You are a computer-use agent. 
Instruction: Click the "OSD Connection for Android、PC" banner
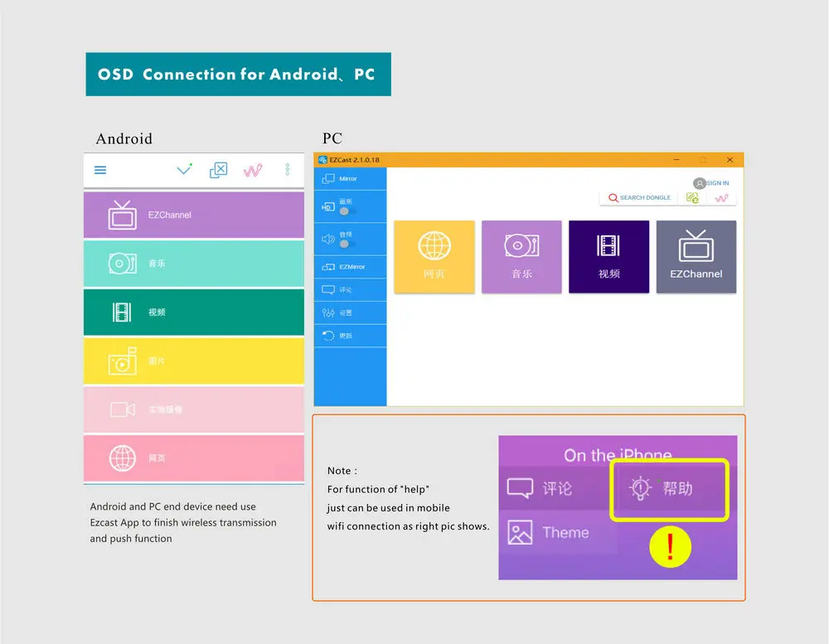(239, 74)
